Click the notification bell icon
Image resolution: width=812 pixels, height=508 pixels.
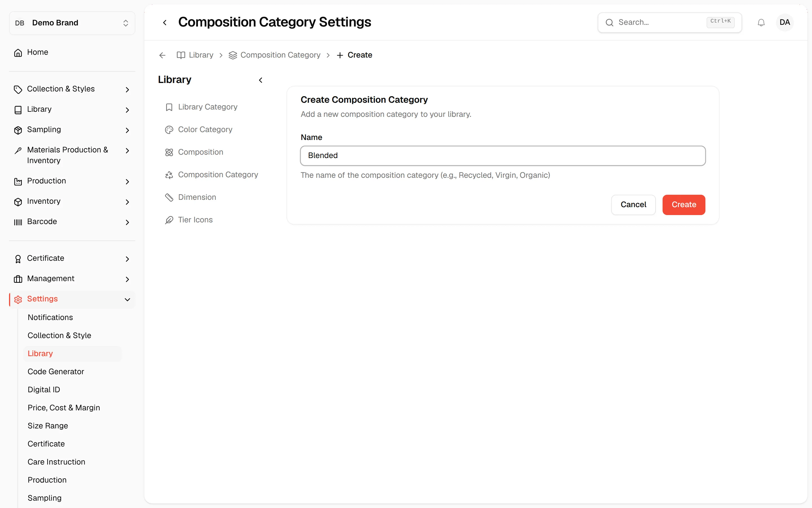point(761,23)
